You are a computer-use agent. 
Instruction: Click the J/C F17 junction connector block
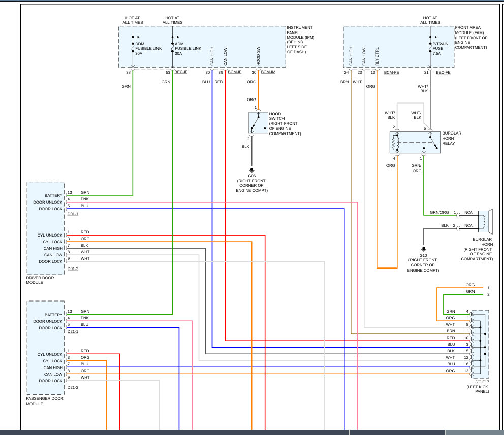(x=479, y=344)
